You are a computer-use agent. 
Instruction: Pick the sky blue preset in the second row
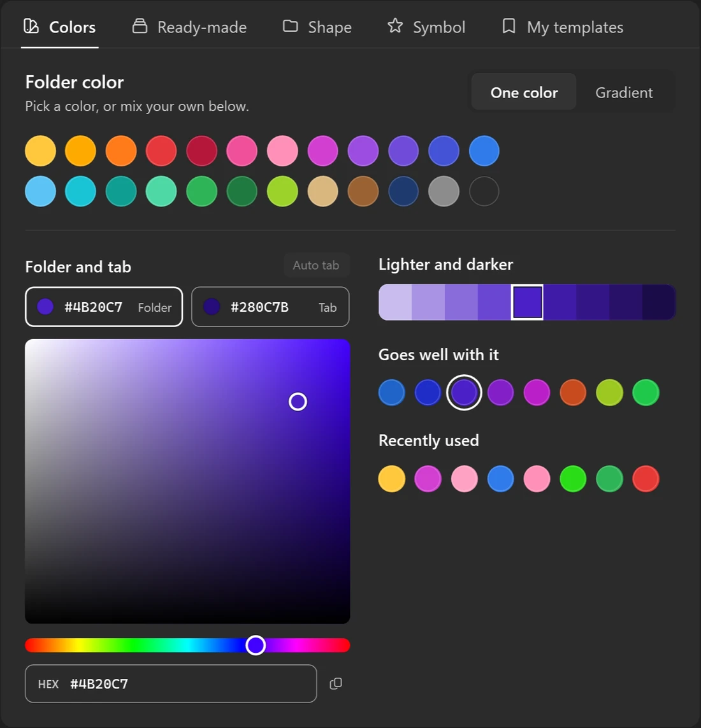click(40, 191)
